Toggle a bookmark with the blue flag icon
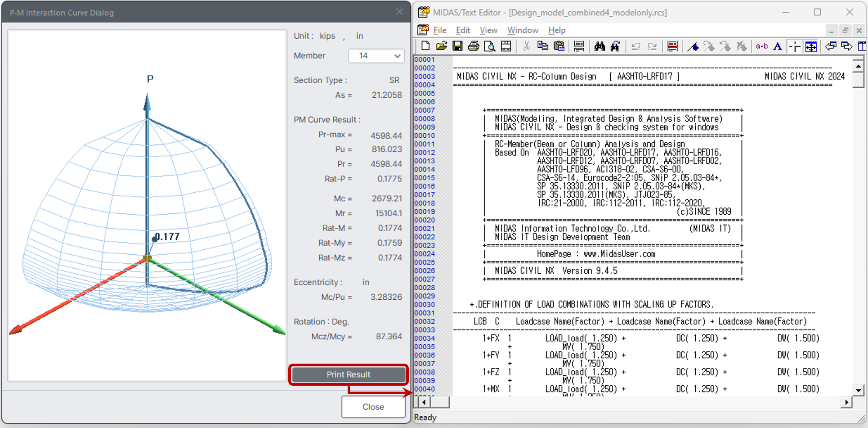 tap(693, 46)
